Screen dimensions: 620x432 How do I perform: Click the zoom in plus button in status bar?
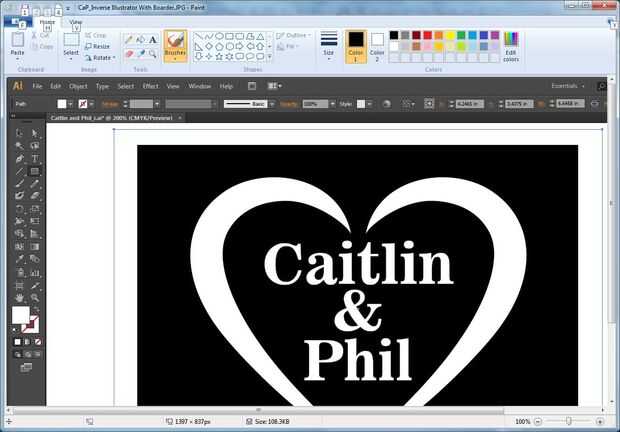(x=600, y=422)
